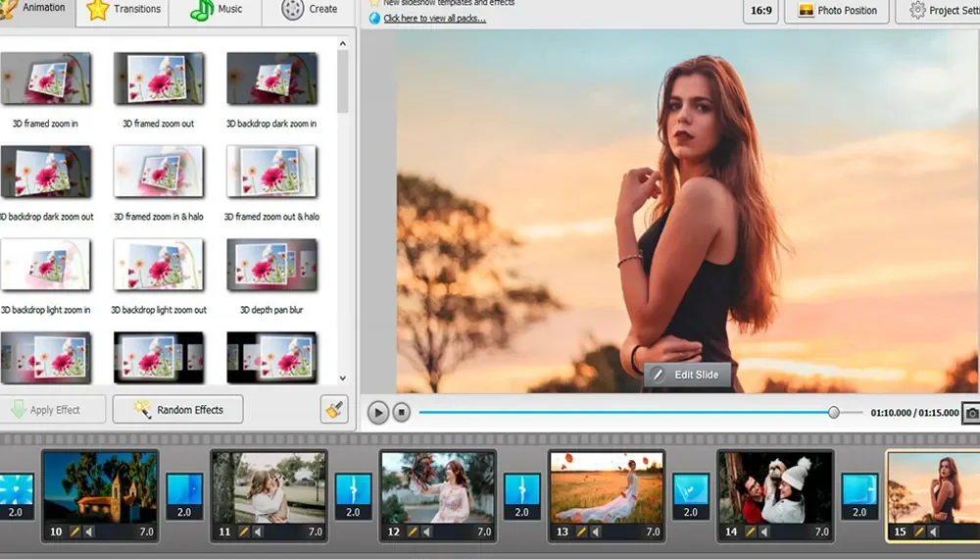Click the clear effects brush icon
The image size is (980, 559).
click(334, 410)
